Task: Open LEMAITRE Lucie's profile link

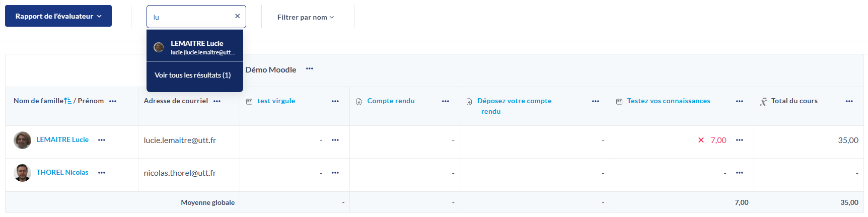Action: pyautogui.click(x=62, y=139)
